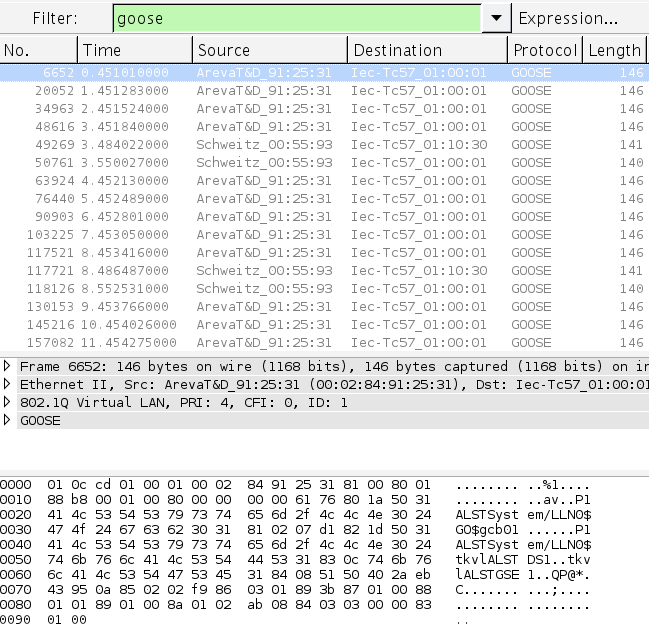Click destination Iec-Tc57_01:10:30 in row 49269
Image resolution: width=649 pixels, height=630 pixels.
(419, 144)
